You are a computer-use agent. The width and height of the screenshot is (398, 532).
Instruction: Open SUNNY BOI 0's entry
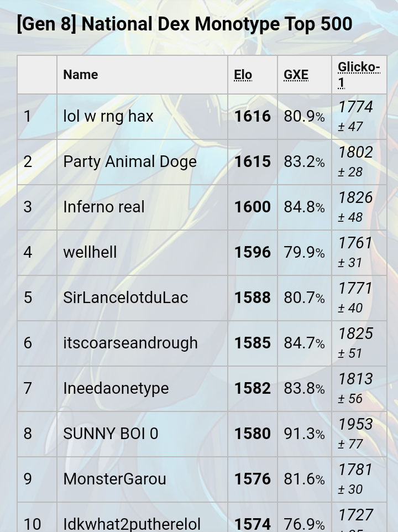[111, 434]
